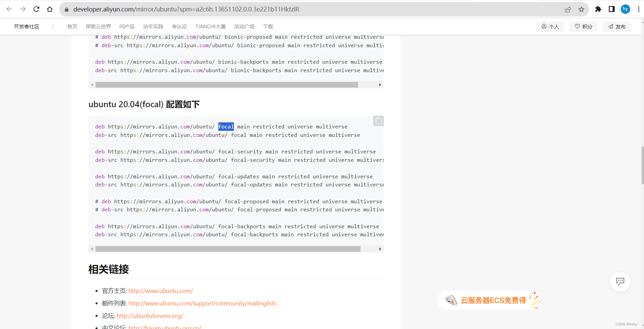Open browser extensions puzzle icon
Image resolution: width=644 pixels, height=329 pixels.
coord(598,9)
